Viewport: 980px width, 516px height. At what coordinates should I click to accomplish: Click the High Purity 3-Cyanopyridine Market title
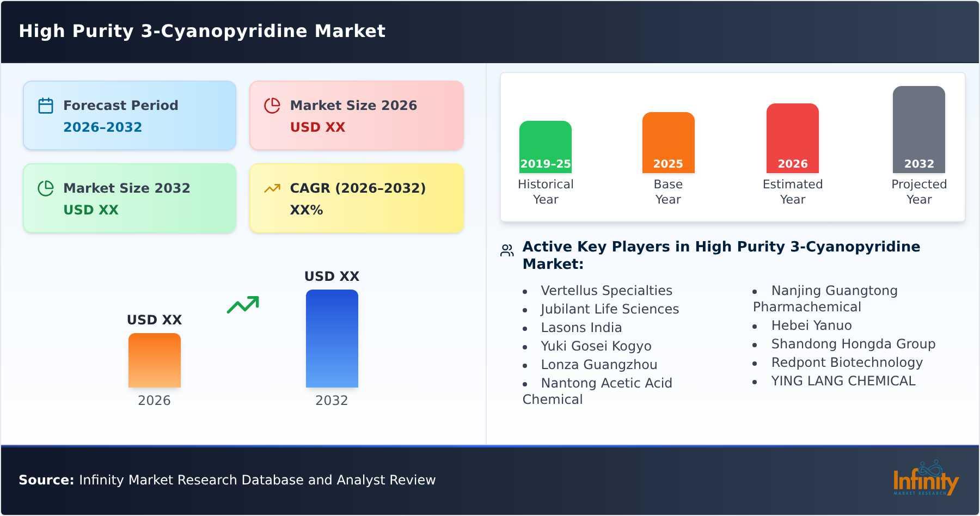[202, 31]
